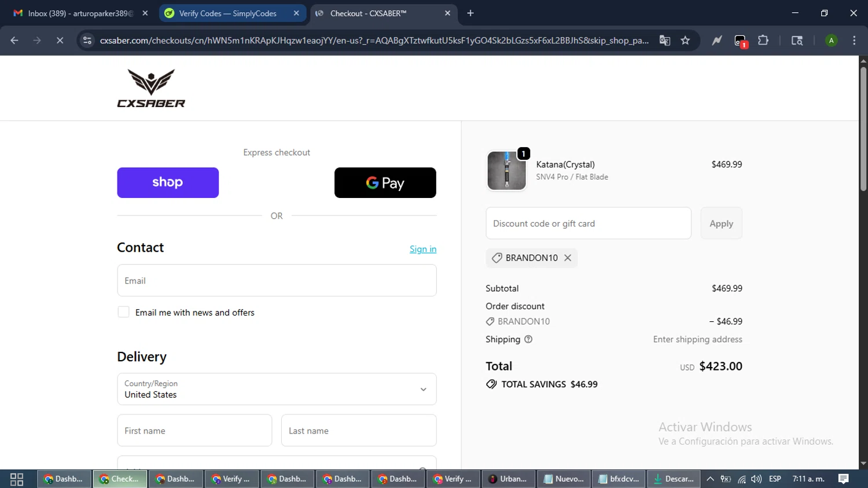Stop loading the page
The height and width of the screenshot is (488, 868).
tap(60, 41)
